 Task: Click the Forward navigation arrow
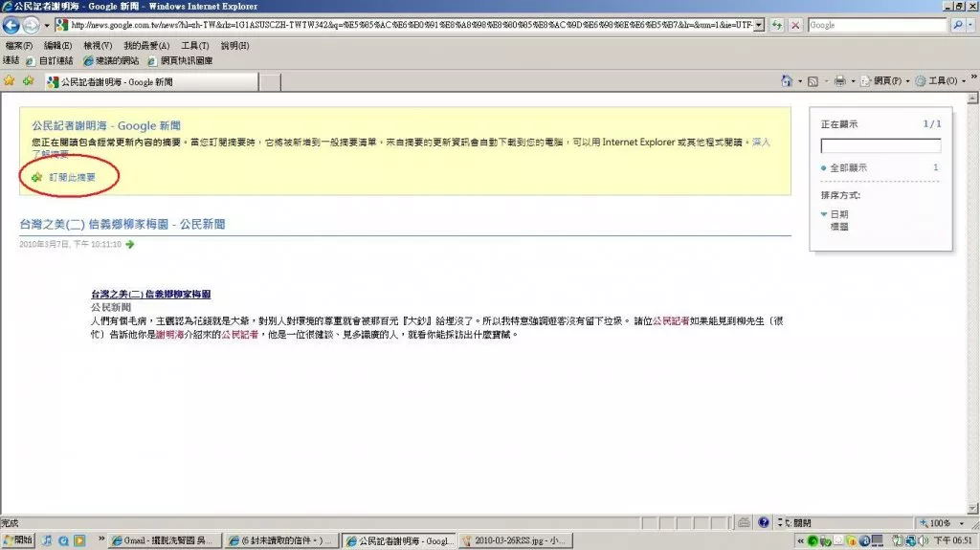click(x=31, y=25)
